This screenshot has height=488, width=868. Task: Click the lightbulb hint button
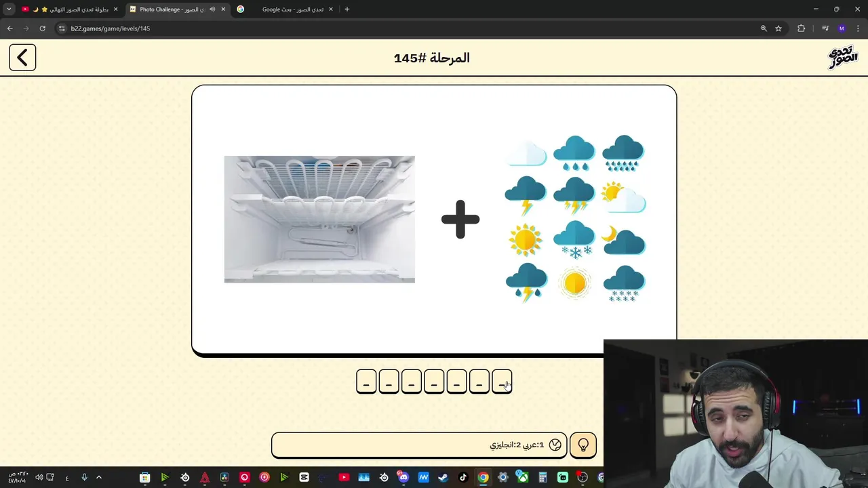[583, 445]
